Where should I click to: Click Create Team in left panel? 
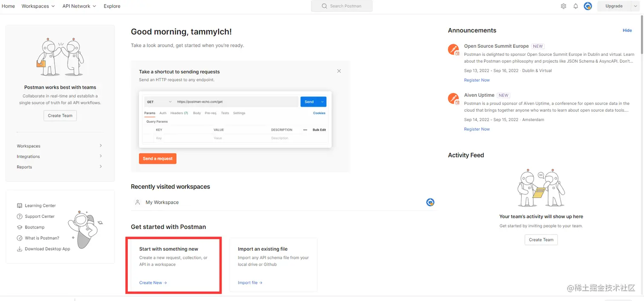[60, 116]
